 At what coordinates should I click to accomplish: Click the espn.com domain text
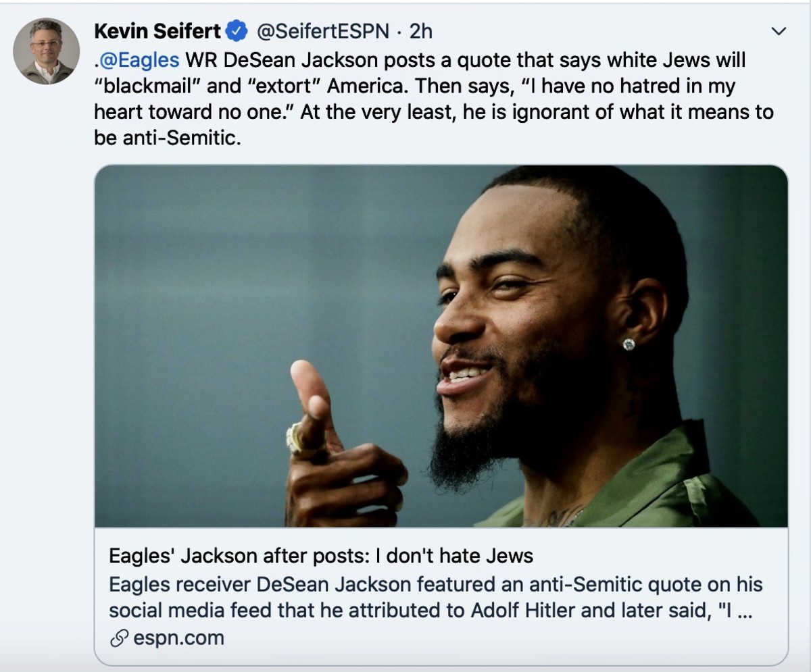(178, 638)
